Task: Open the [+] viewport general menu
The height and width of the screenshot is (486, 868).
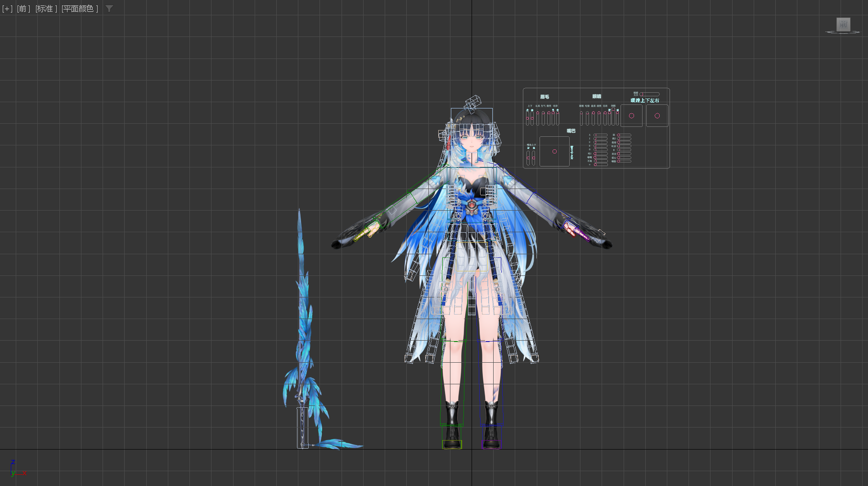Action: tap(7, 9)
